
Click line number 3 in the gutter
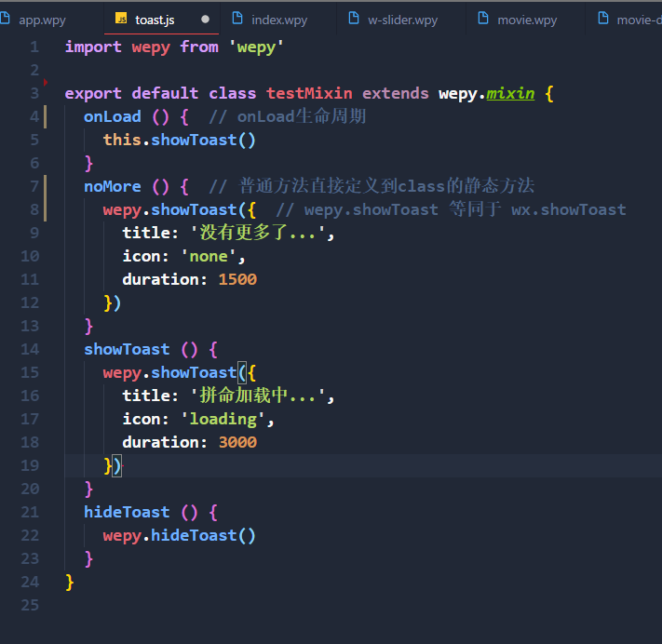(x=34, y=93)
